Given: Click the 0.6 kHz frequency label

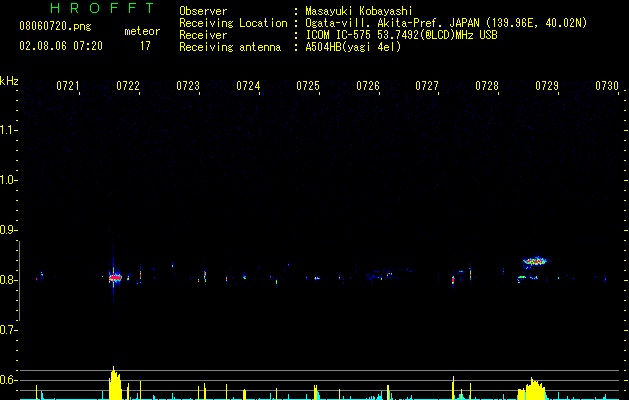Looking at the screenshot, I should (8, 380).
